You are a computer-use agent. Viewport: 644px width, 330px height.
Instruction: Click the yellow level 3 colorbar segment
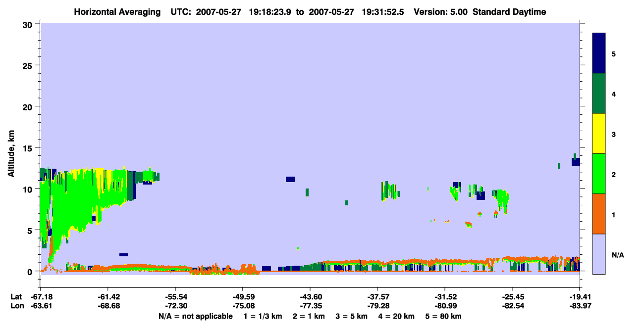pos(599,134)
